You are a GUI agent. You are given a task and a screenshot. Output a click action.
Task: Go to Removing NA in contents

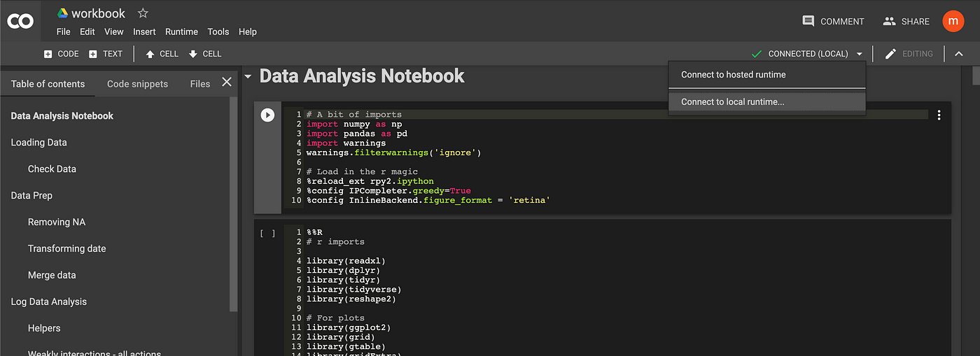click(57, 222)
